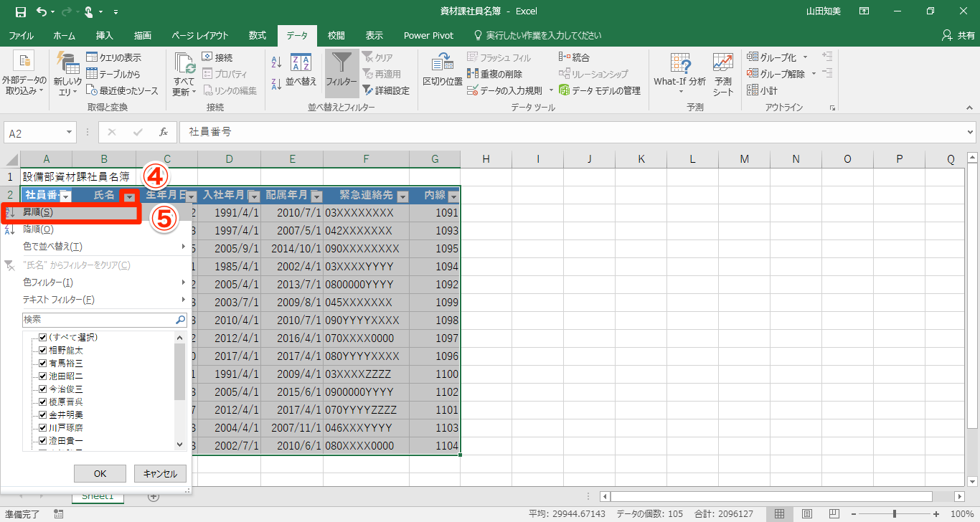Click 重複の削除 in Data Tools
Viewport: 980px width, 522px height.
(494, 74)
